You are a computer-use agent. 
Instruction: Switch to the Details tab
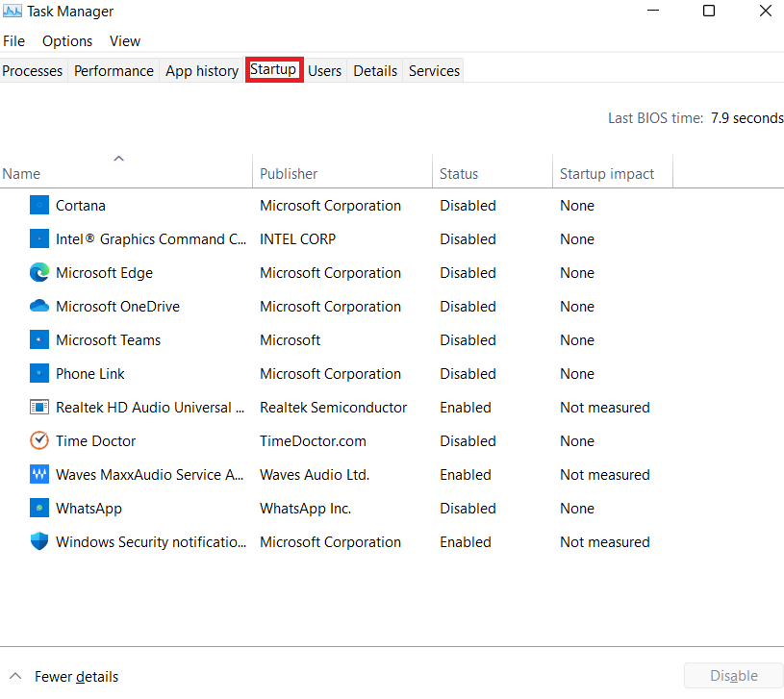[x=375, y=70]
